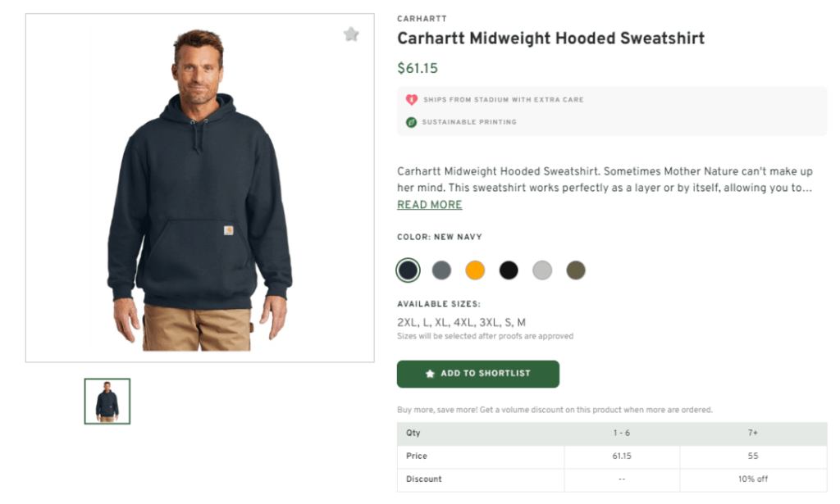Screen dimensions: 840x504
Task: Select the light gray color swatch
Action: tap(542, 270)
